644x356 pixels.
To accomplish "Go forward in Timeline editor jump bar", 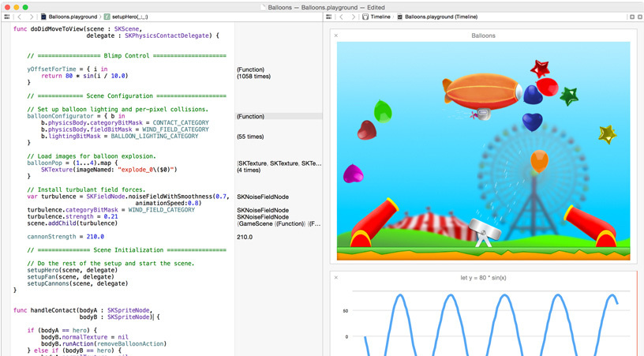I will click(x=354, y=17).
